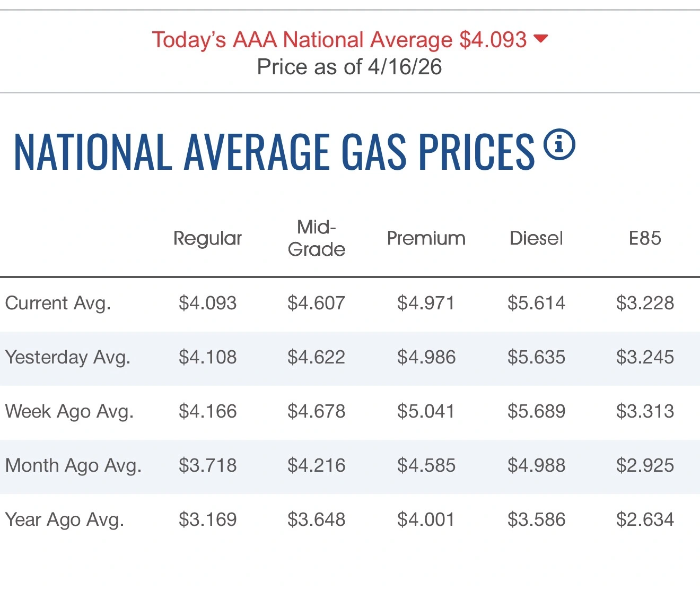Select the Mid-Grade column header
Screen dimensions: 700x589
(317, 238)
